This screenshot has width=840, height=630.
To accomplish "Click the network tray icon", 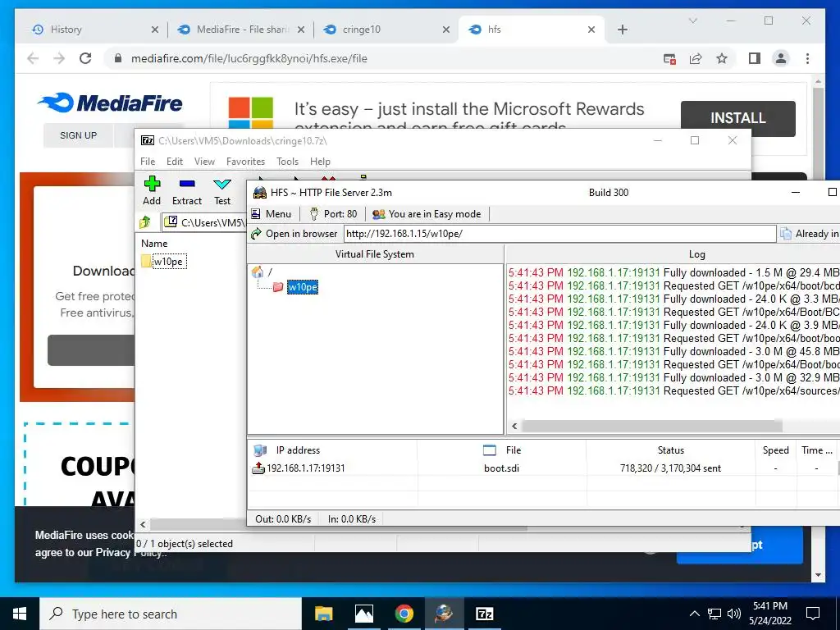I will (714, 614).
